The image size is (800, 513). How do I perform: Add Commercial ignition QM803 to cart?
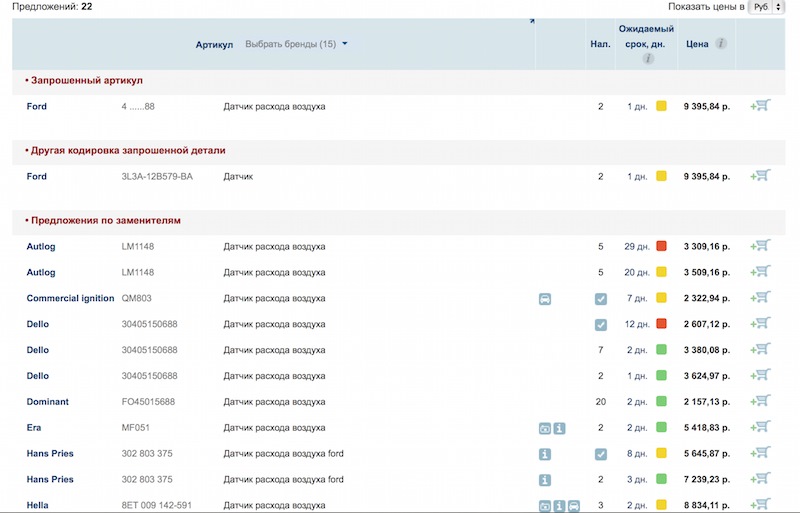[760, 298]
